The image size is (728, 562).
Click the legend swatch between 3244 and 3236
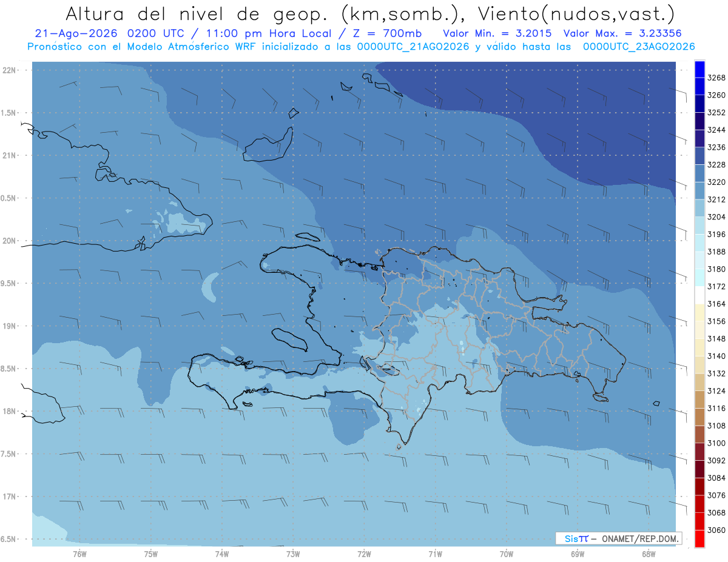[699, 139]
